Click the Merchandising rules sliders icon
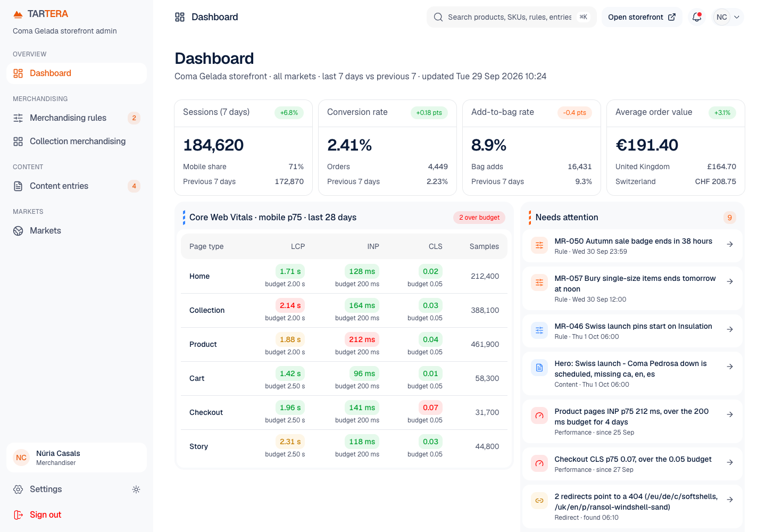Screen dimensions: 766x532 point(18,118)
